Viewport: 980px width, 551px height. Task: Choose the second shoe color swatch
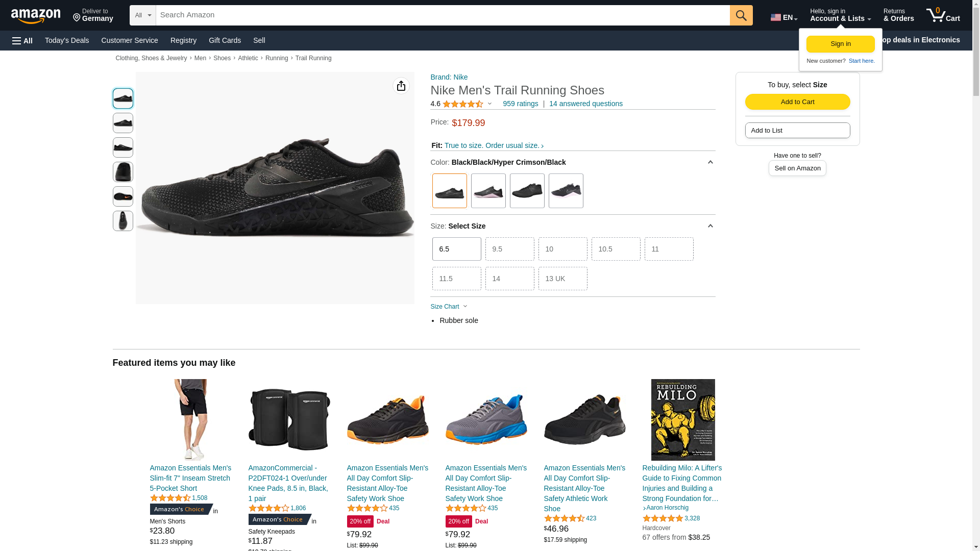point(488,191)
